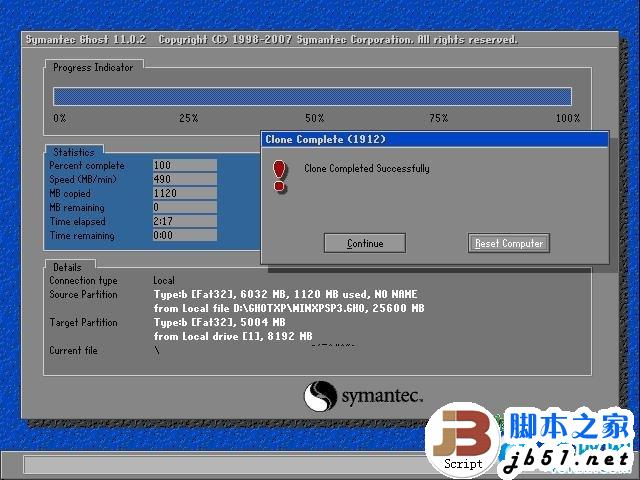This screenshot has height=480, width=640.
Task: Click the Time remaining value 0:00
Action: 185,235
